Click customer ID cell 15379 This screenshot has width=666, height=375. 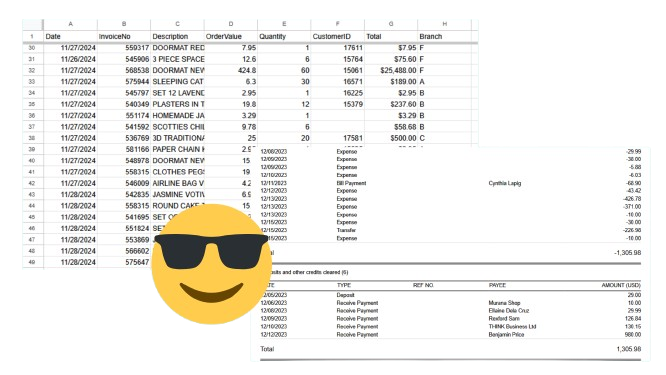pyautogui.click(x=338, y=104)
